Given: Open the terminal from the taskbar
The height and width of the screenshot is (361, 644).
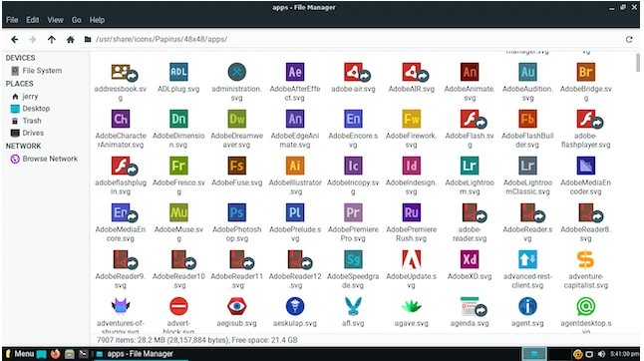Looking at the screenshot, I should point(84,354).
